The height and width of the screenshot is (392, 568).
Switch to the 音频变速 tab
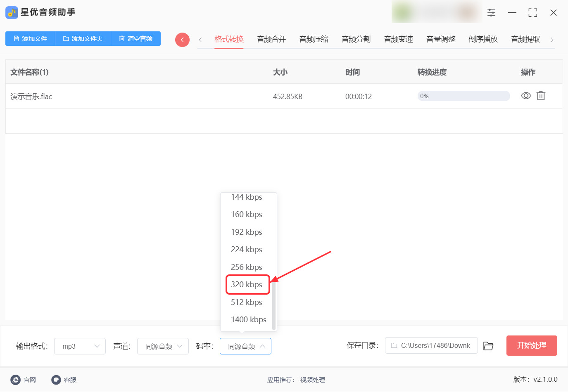398,39
